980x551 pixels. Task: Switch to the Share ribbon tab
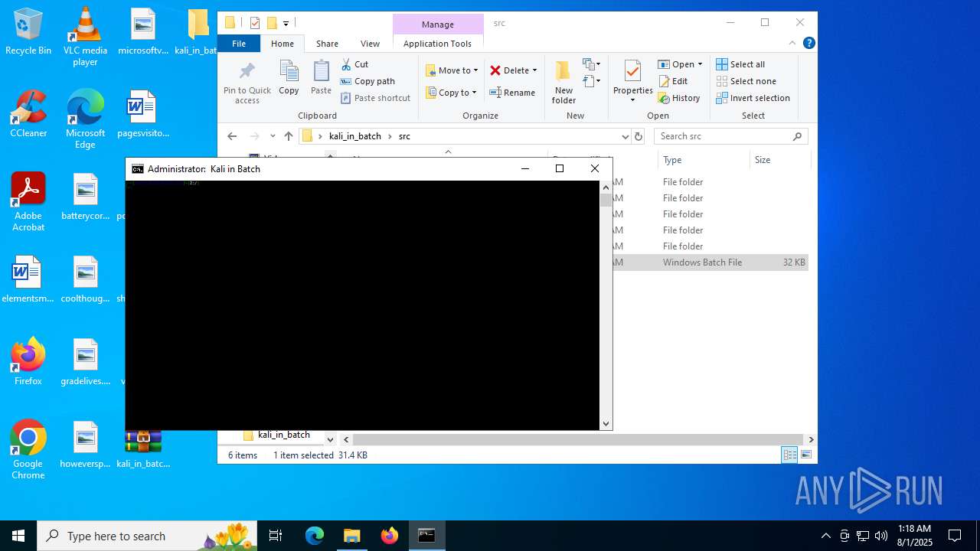[x=327, y=44]
